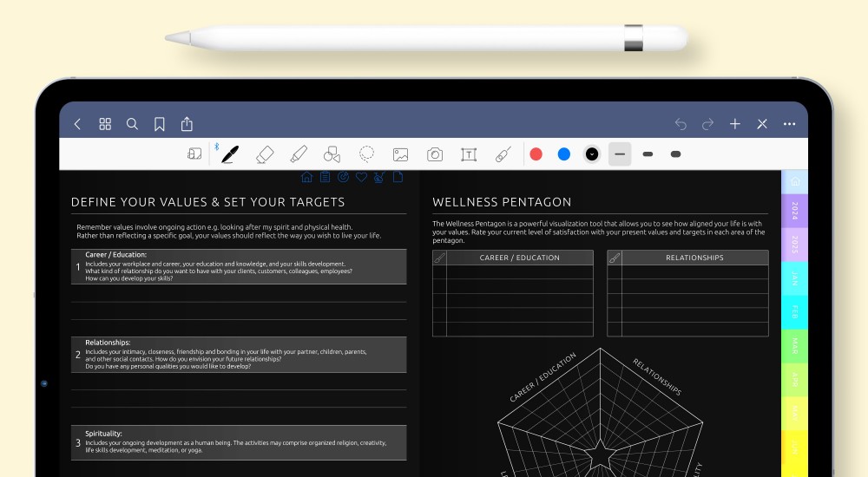Viewport: 868px width, 477px height.
Task: Select the Lasso selection tool
Action: (366, 154)
